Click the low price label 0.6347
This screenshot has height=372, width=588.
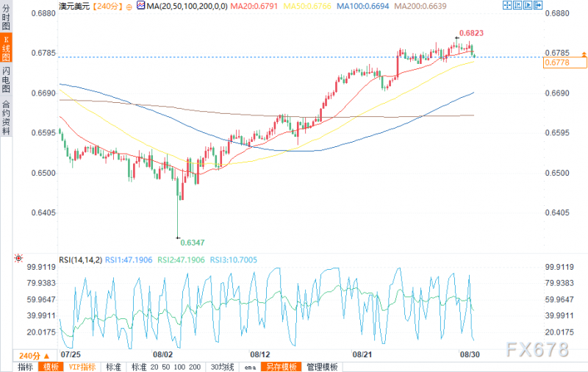coord(193,243)
